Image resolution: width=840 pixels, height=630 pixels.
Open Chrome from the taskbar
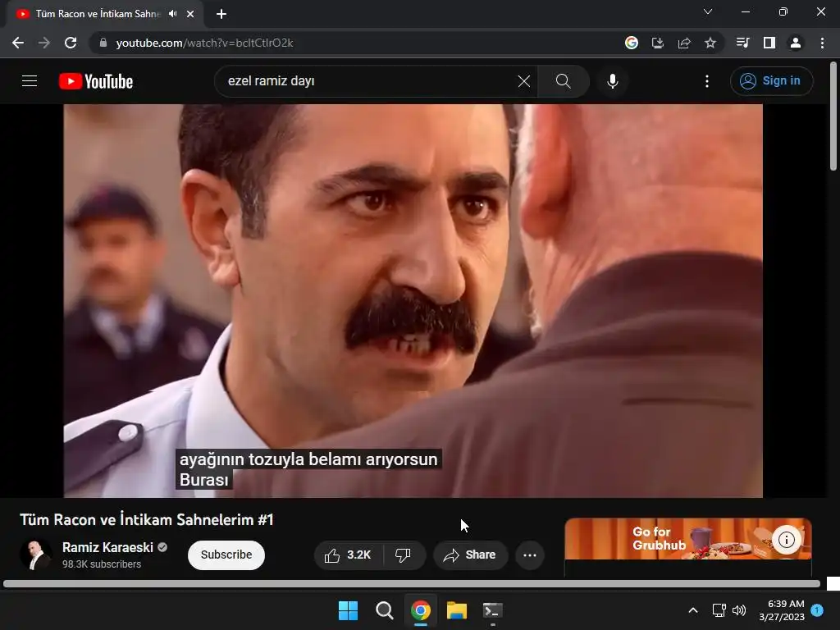click(421, 610)
